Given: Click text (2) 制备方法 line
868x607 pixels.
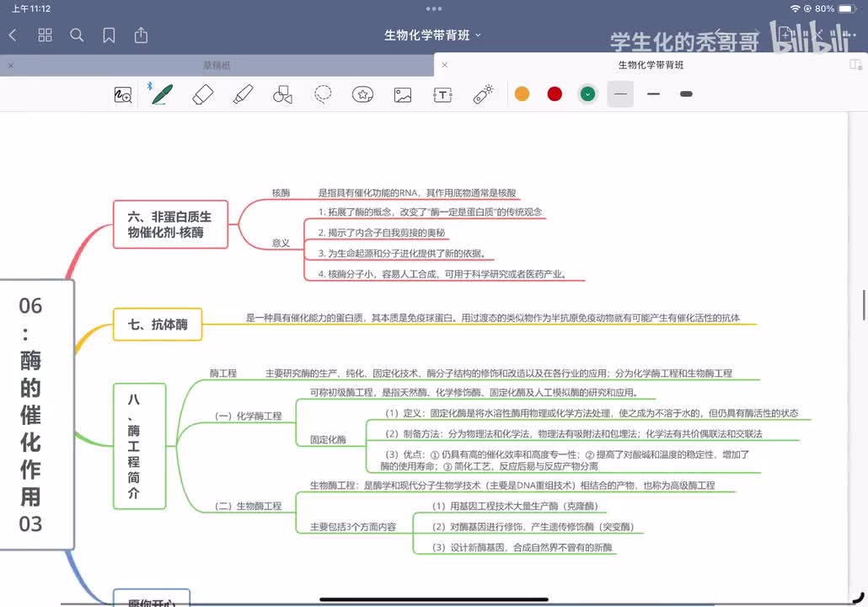Looking at the screenshot, I should pyautogui.click(x=574, y=433).
